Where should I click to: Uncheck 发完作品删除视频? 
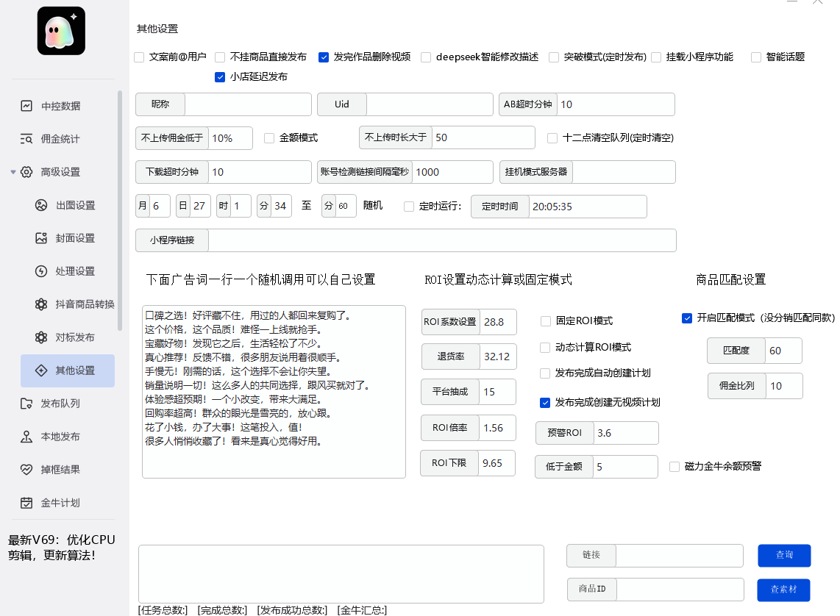pos(324,57)
